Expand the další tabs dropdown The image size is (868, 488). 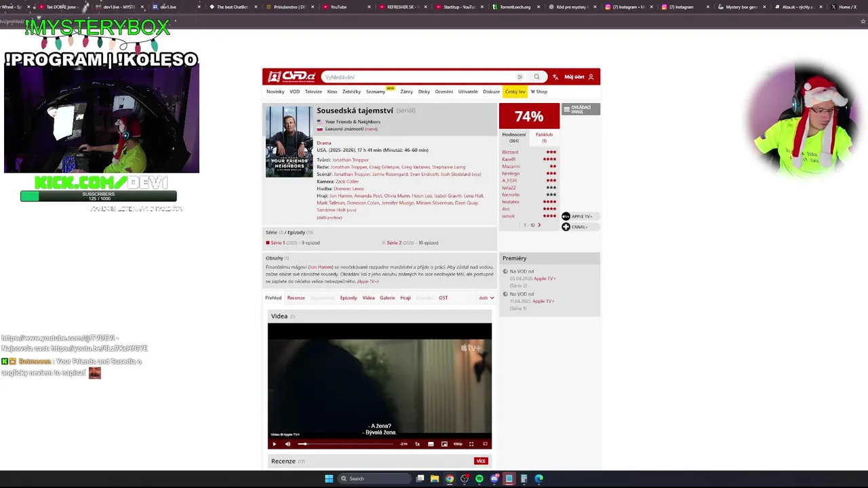486,298
